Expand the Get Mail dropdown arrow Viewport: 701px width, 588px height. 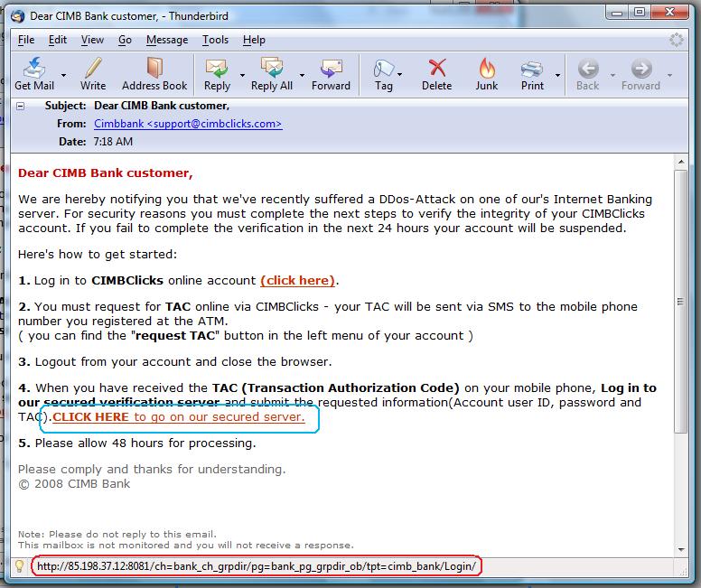63,75
